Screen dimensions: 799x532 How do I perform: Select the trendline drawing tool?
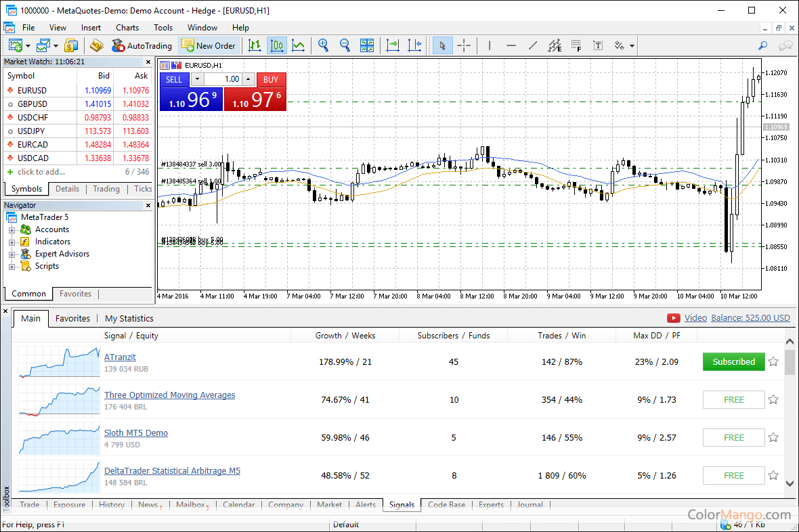[533, 46]
